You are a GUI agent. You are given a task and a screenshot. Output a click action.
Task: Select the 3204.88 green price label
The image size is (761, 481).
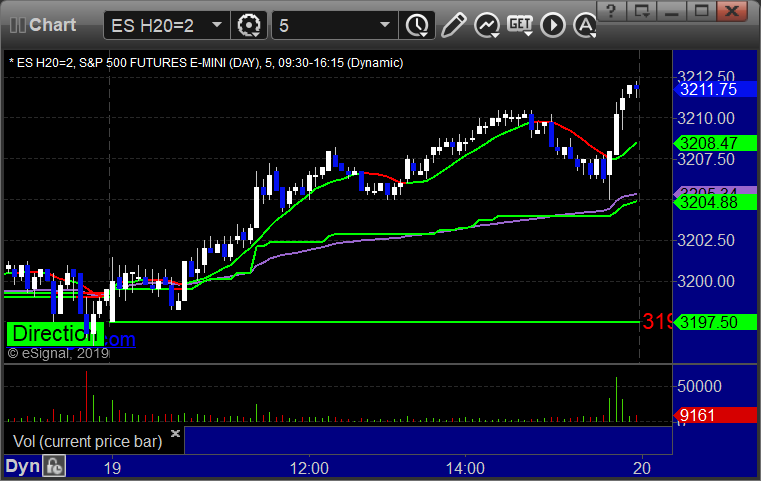coord(715,202)
